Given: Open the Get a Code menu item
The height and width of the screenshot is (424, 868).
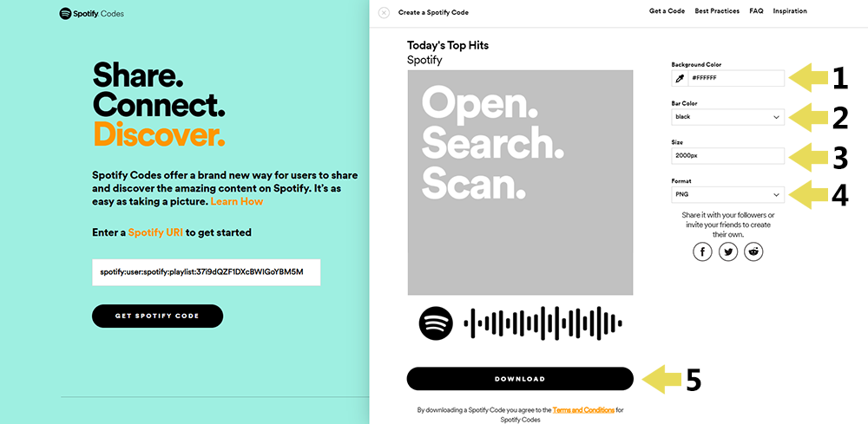Looking at the screenshot, I should click(x=667, y=11).
